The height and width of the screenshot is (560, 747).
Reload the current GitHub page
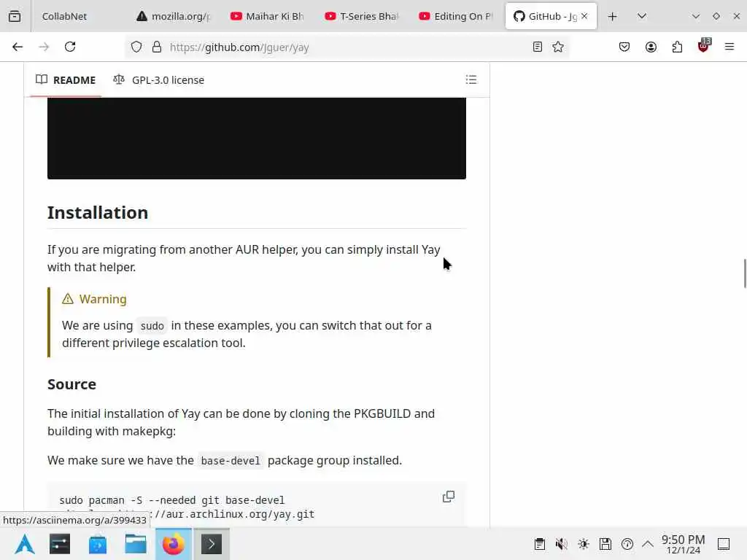70,47
